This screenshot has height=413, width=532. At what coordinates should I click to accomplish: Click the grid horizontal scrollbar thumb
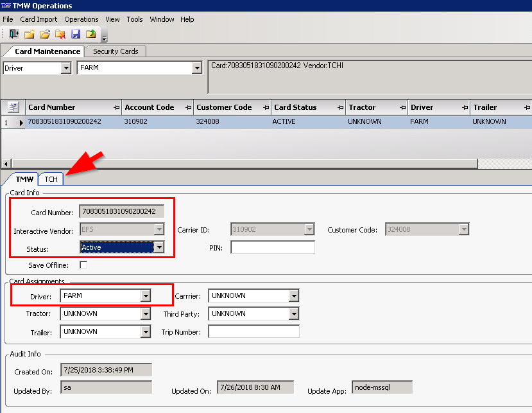(x=245, y=164)
